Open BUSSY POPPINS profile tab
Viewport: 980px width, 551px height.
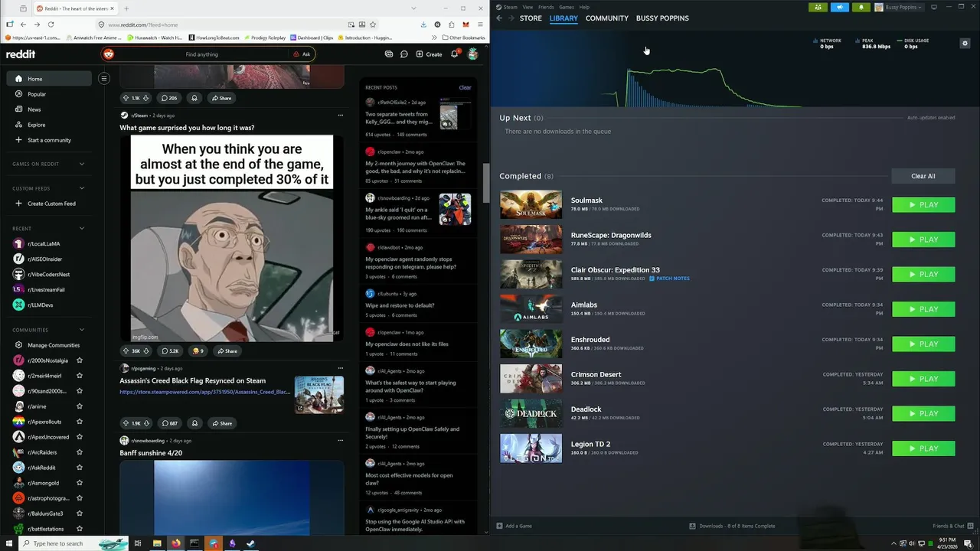pyautogui.click(x=662, y=18)
